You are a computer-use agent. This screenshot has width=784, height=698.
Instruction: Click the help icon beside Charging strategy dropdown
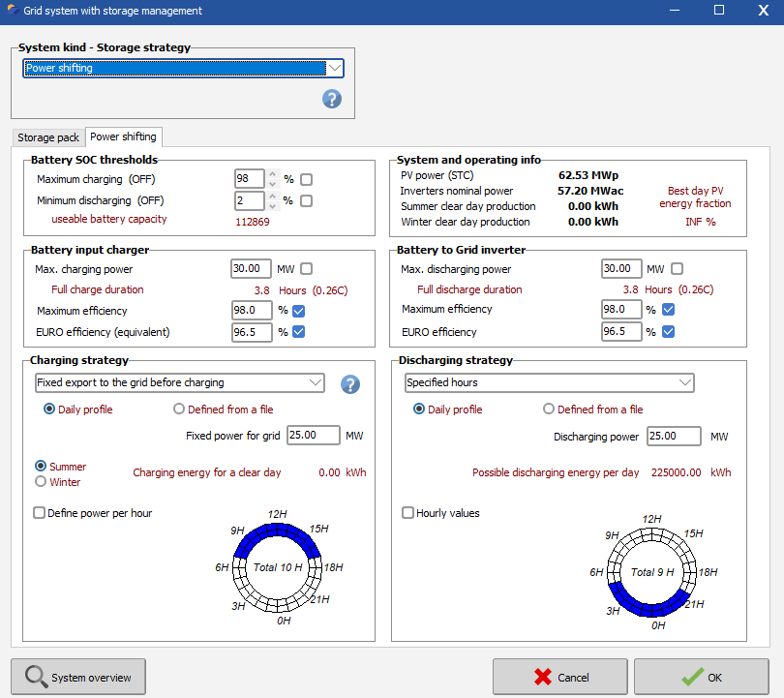click(x=350, y=383)
